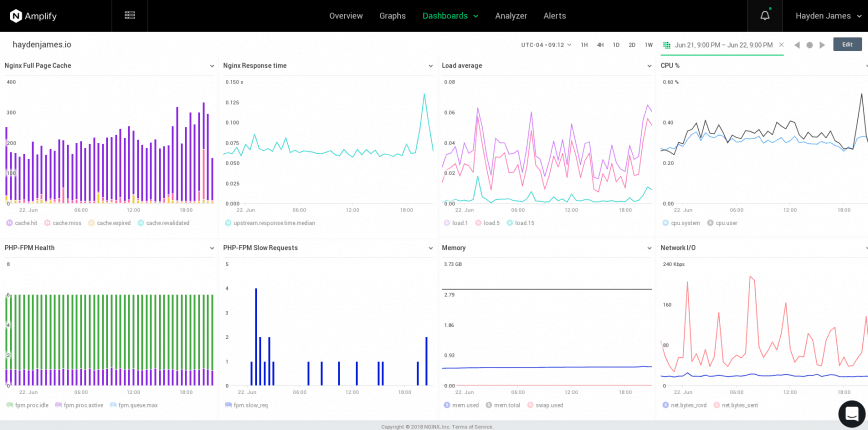Open the Dashboards dropdown menu
Screen dimensions: 868x430
click(450, 15)
